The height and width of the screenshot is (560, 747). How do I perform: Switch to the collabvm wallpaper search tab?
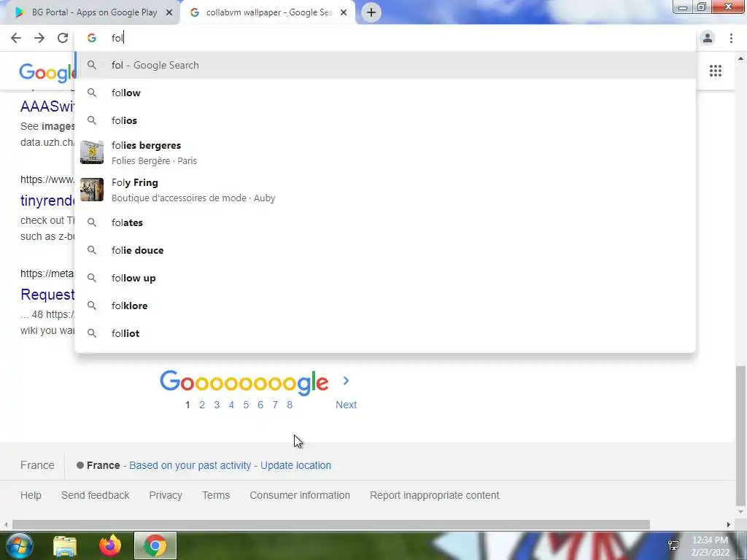[x=268, y=12]
